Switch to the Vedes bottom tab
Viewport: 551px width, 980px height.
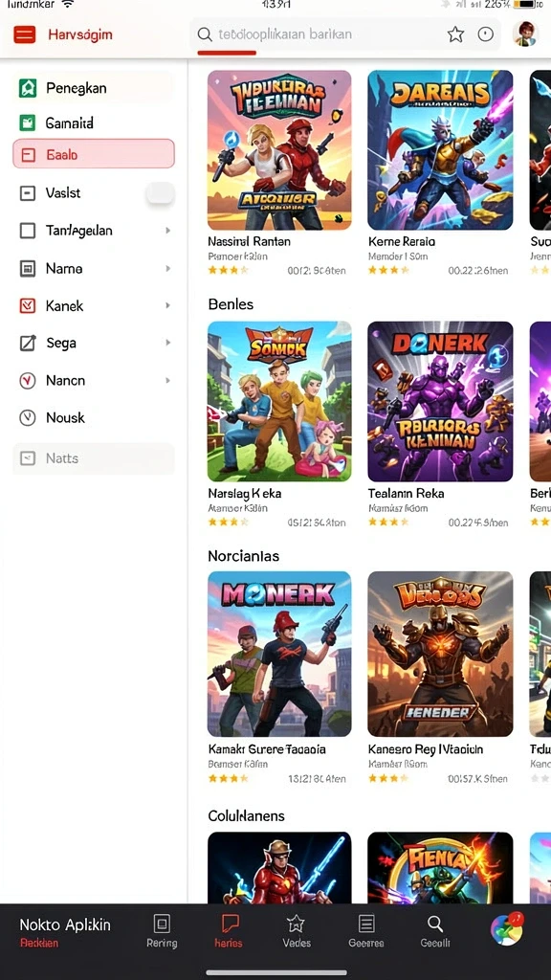coord(297,930)
